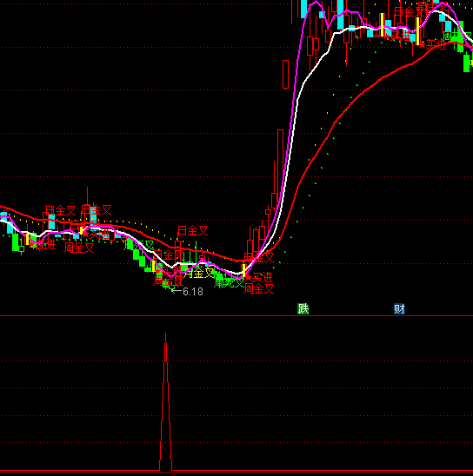
Task: Click the blue 财 marker icon
Action: coord(399,309)
